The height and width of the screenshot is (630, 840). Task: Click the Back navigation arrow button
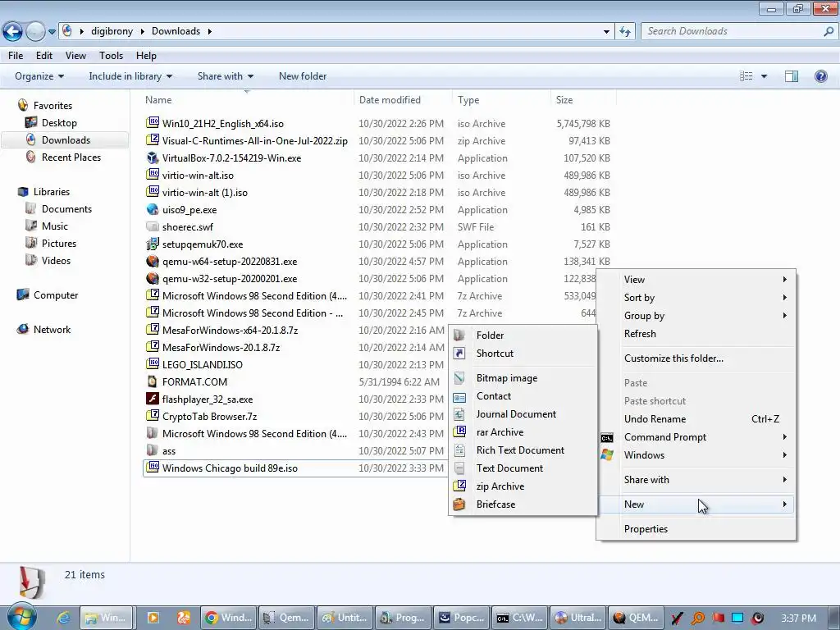[13, 32]
